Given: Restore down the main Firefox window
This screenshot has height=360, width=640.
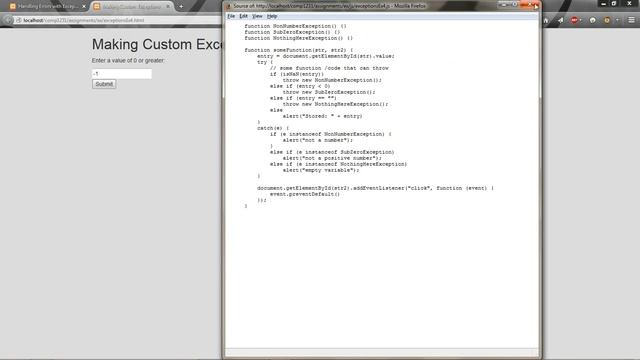Looking at the screenshot, I should (614, 3).
